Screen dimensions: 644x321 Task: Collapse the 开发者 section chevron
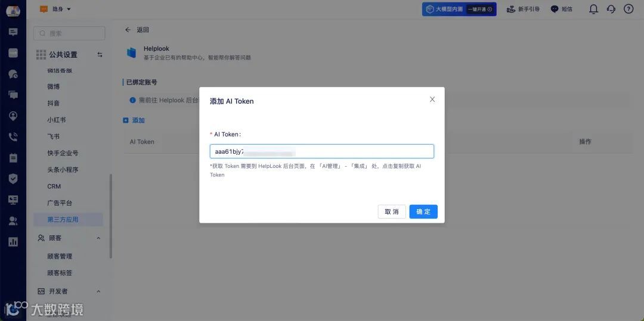pyautogui.click(x=98, y=291)
